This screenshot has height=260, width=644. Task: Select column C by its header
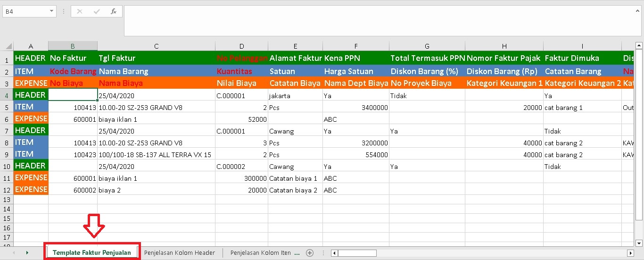[x=156, y=46]
